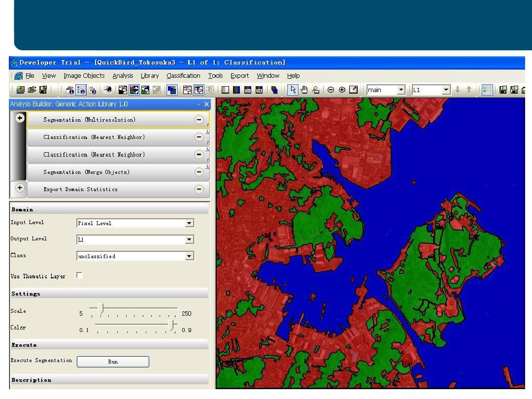Collapse Segmentation (Multiresolution) with minus button
532x399 pixels.
(199, 119)
